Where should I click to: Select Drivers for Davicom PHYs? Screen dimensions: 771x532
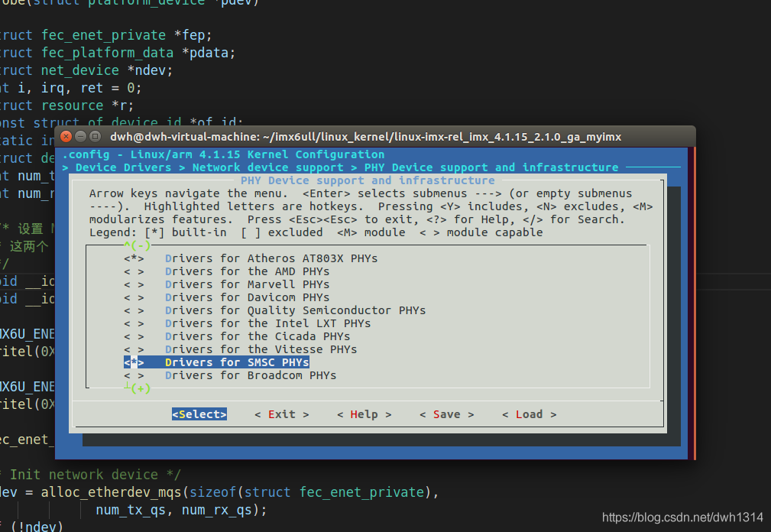pyautogui.click(x=248, y=297)
